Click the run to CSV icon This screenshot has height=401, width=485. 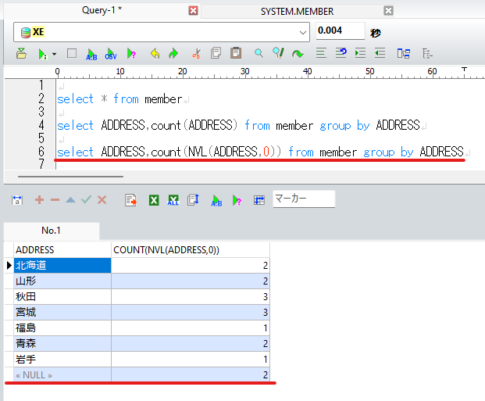click(111, 54)
